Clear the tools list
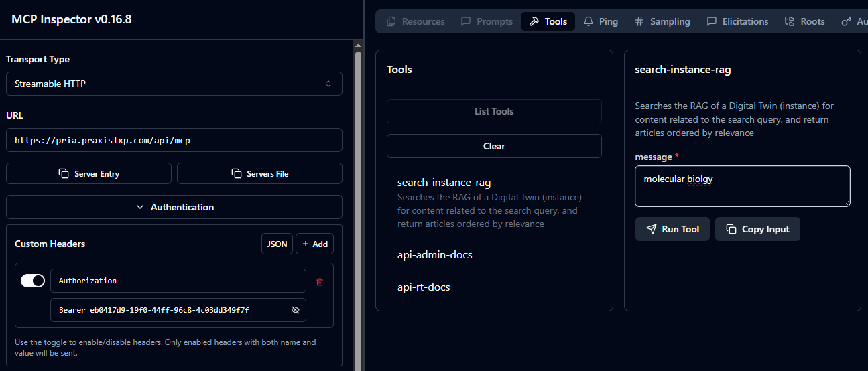 click(x=494, y=146)
